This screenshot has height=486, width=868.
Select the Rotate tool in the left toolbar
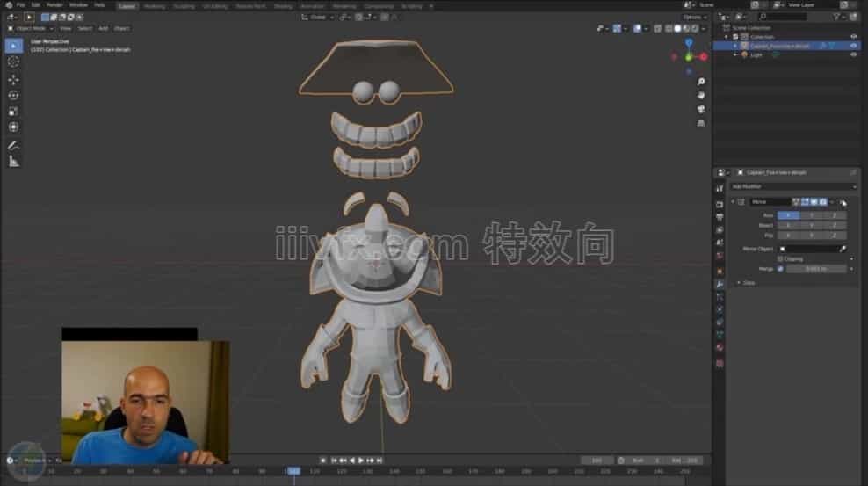click(13, 95)
